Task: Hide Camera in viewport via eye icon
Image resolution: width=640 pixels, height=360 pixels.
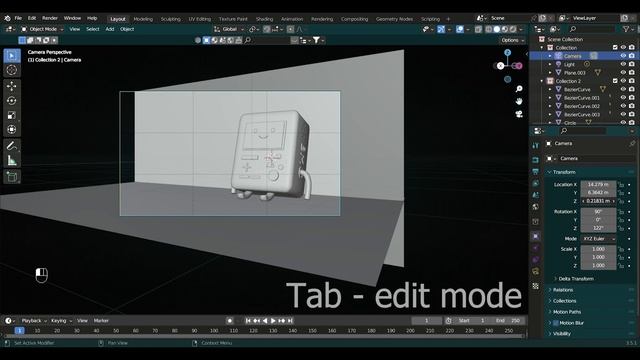Action: pyautogui.click(x=623, y=56)
